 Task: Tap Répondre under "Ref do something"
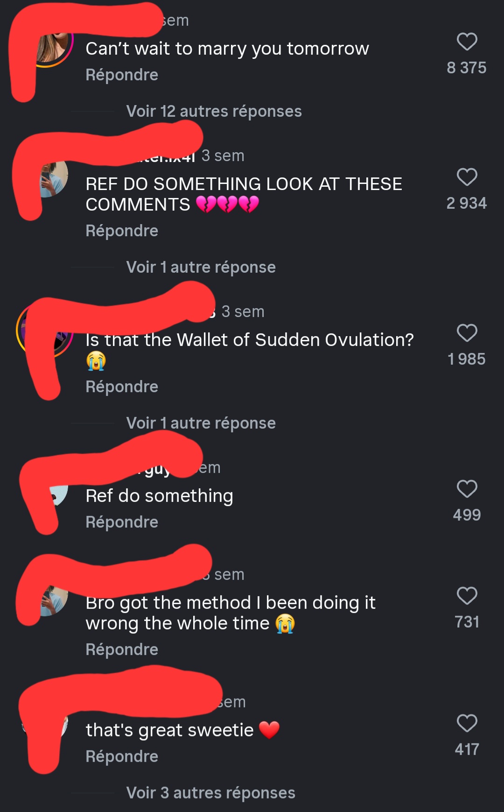pos(122,522)
